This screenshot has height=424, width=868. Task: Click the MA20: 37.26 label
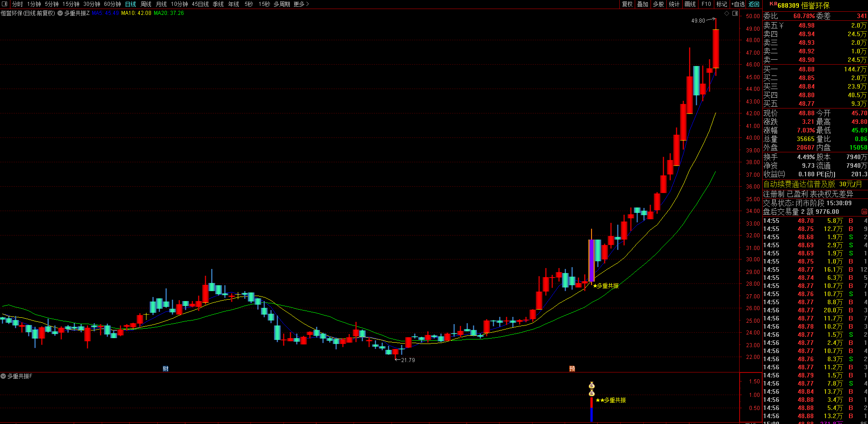click(x=169, y=13)
